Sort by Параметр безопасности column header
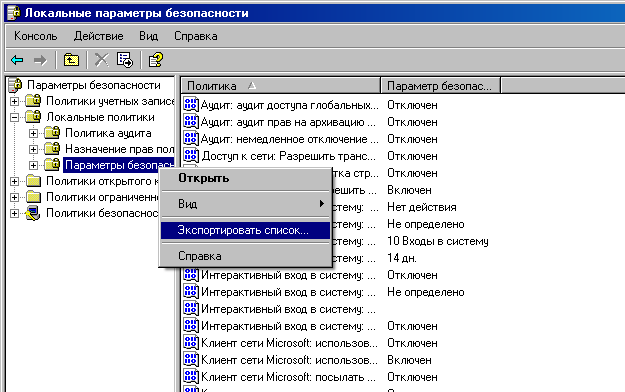Screen dimensions: 625x392 click(x=440, y=85)
